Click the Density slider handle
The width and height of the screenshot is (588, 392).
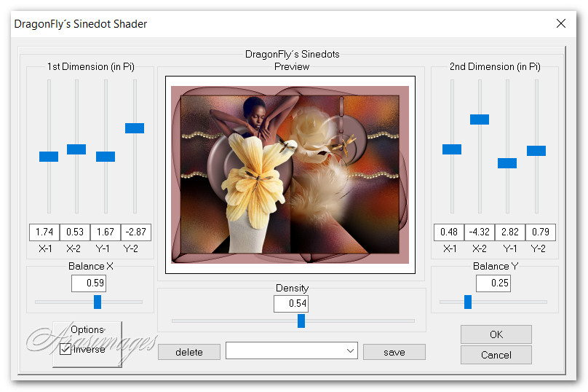point(301,321)
